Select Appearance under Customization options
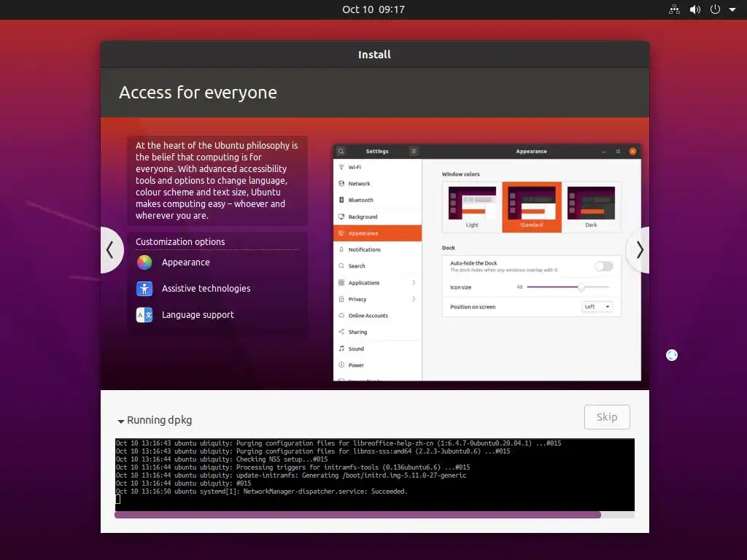Viewport: 747px width, 560px height. tap(186, 262)
